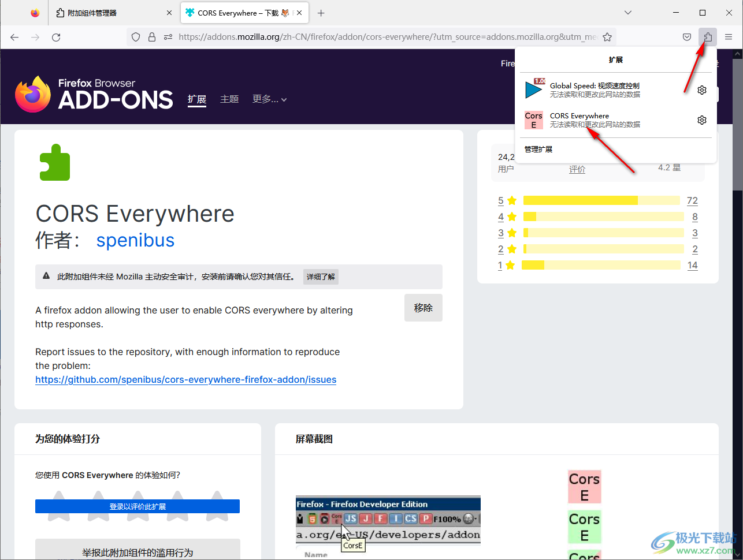Open the 主题 navigation link
743x560 pixels.
[229, 99]
